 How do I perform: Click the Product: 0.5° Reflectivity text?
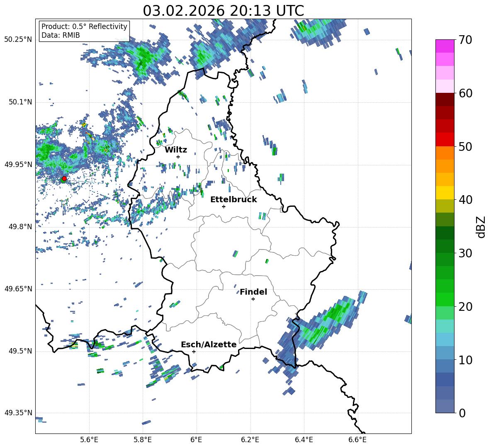click(84, 27)
